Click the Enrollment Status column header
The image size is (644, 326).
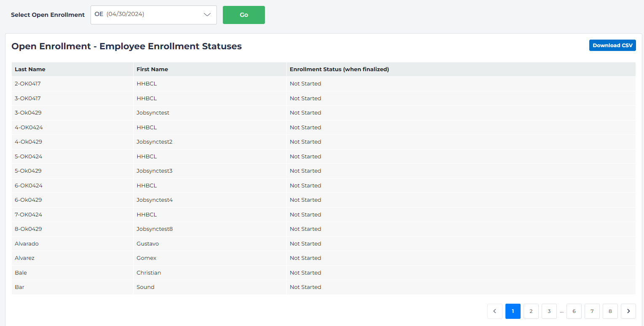(339, 69)
